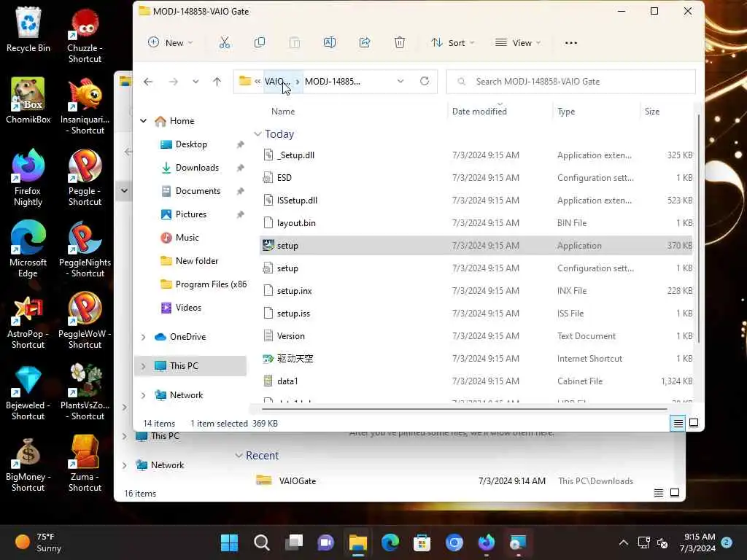Click the Delete trash icon in toolbar
This screenshot has width=747, height=560.
pyautogui.click(x=400, y=43)
